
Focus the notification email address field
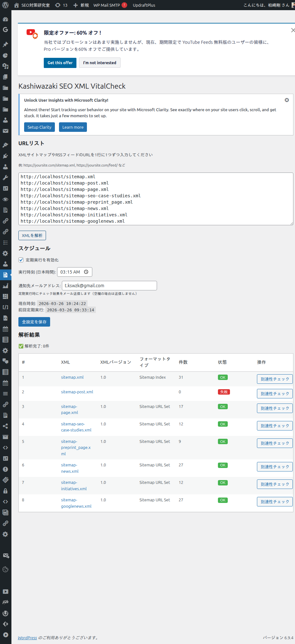coord(109,286)
